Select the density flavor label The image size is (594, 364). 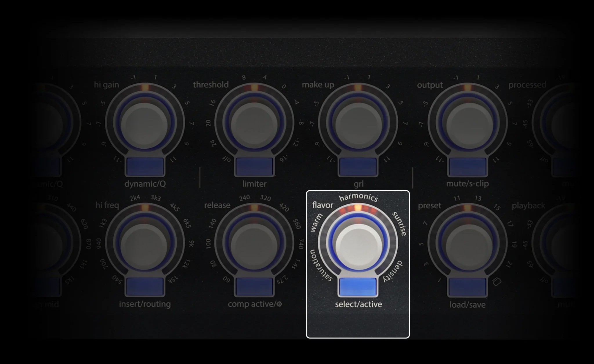(x=393, y=272)
